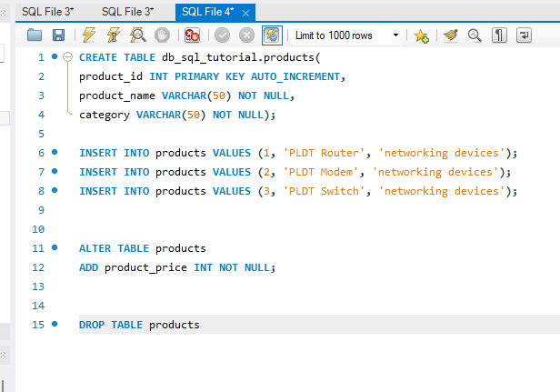
Task: Click line number 5 in the gutter
Action: (x=42, y=134)
